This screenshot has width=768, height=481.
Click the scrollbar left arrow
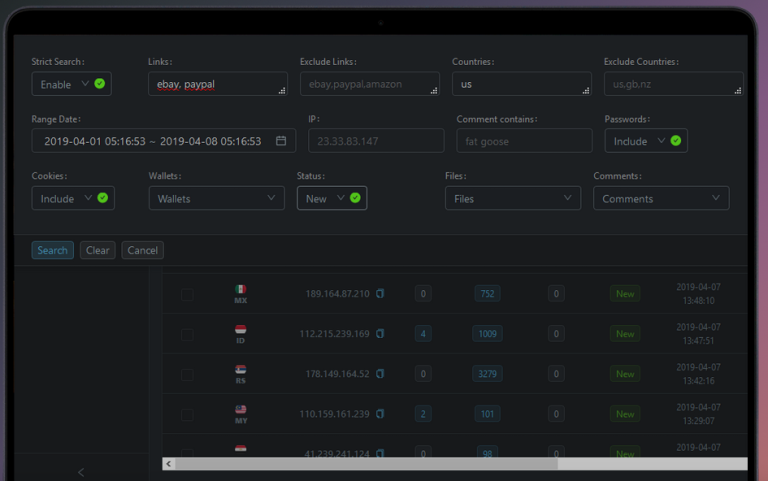tap(168, 464)
